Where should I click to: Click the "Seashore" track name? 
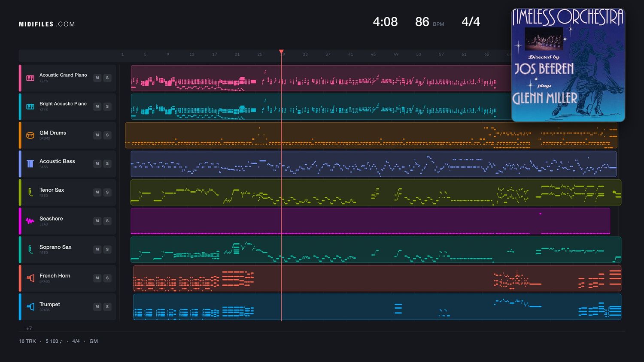pos(51,219)
